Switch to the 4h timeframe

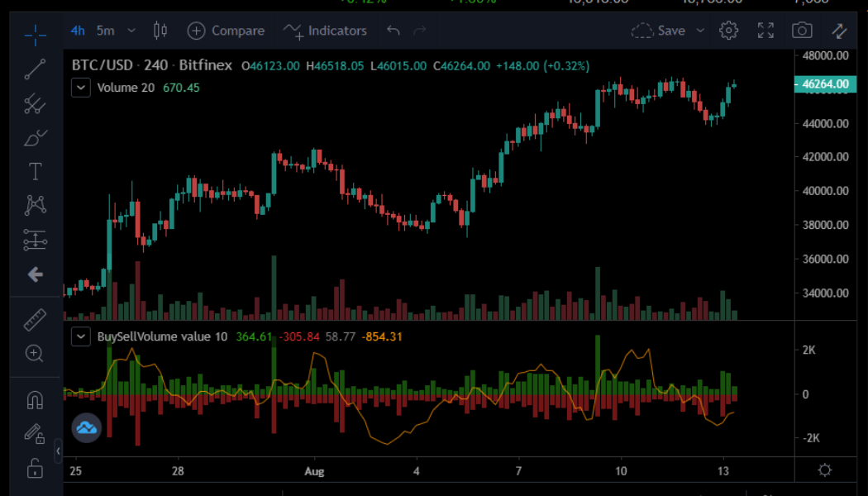[77, 30]
